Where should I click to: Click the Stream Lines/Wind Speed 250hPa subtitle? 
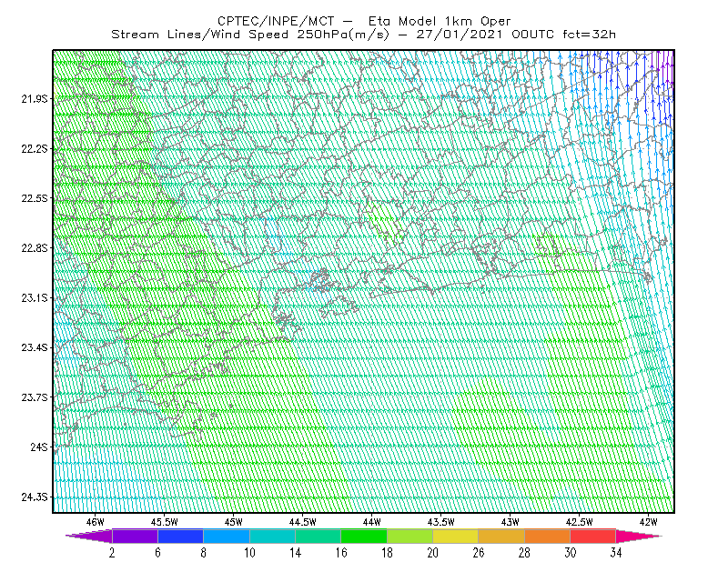click(249, 35)
